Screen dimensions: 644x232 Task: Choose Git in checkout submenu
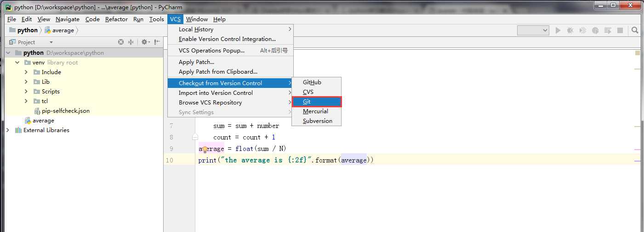[317, 102]
